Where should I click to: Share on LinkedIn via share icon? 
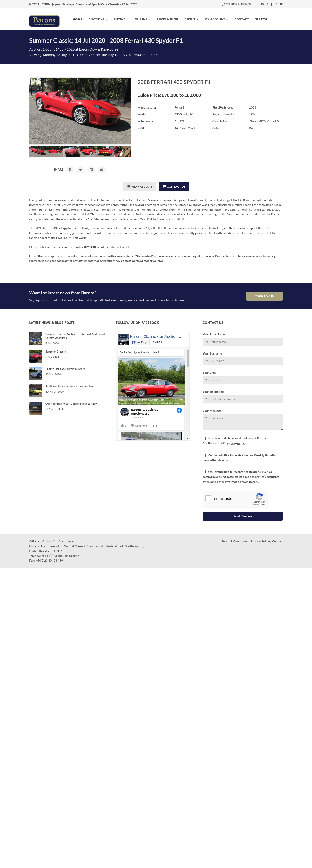pyautogui.click(x=91, y=170)
